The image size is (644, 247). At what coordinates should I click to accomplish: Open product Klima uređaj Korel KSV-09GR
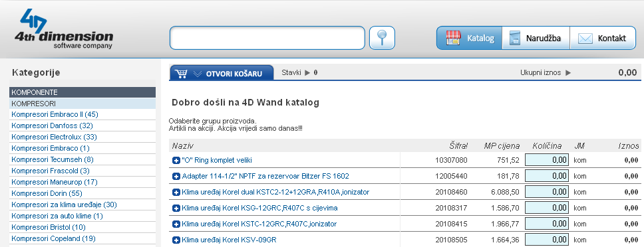click(x=229, y=240)
